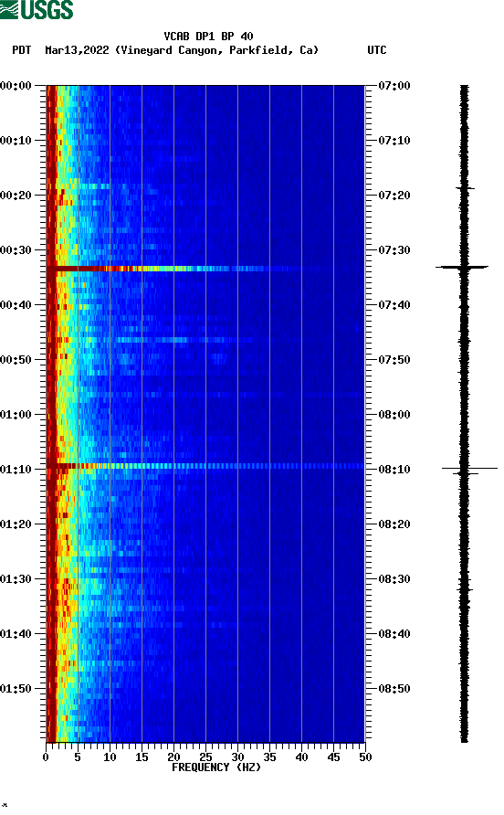The height and width of the screenshot is (815, 504).
Task: Click the '20' frequency axis label
Action: click(x=173, y=757)
